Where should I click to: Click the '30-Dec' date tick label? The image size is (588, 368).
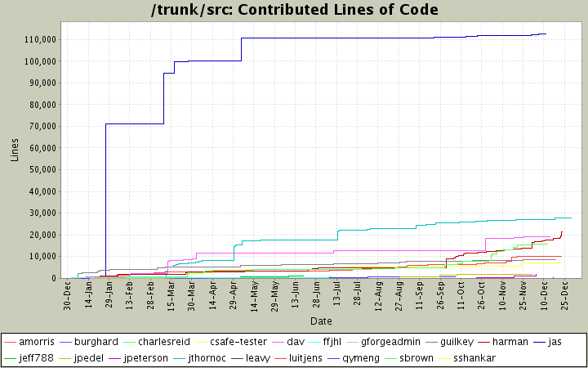(x=68, y=296)
